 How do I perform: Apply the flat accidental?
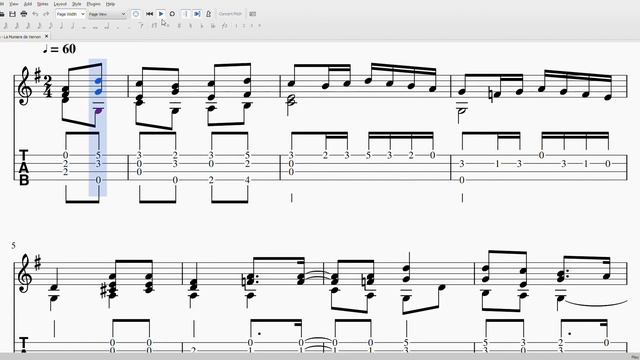202,26
